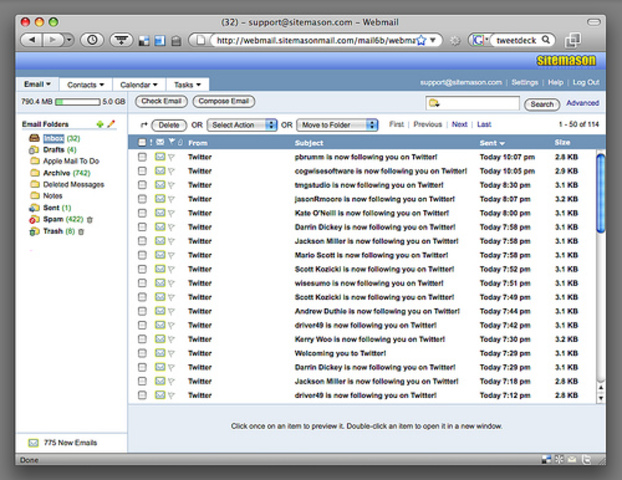Check the Andrew Duthie message checkbox
622x480 pixels.
pyautogui.click(x=142, y=311)
